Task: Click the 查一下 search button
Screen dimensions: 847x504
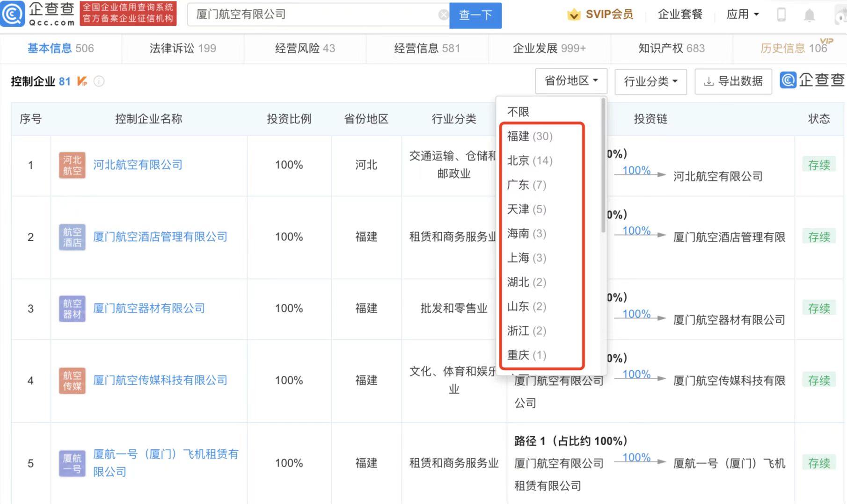Action: 475,15
